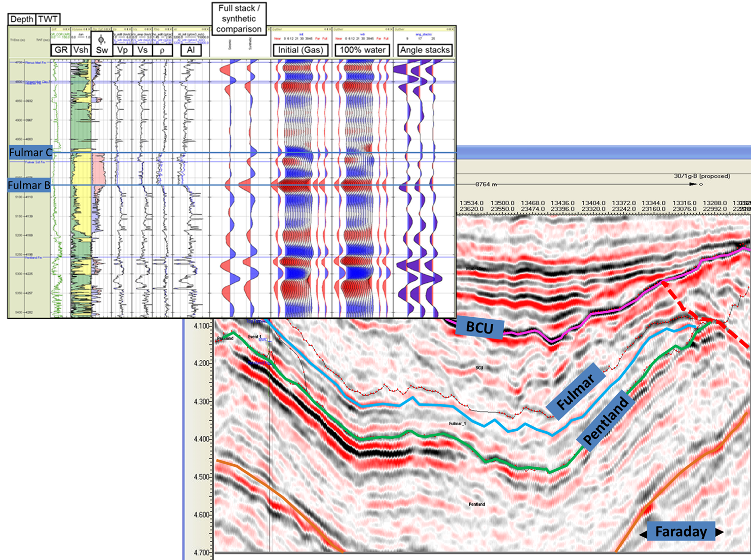Image resolution: width=751 pixels, height=560 pixels.
Task: Click the blue BCU horizon label
Action: click(x=479, y=327)
